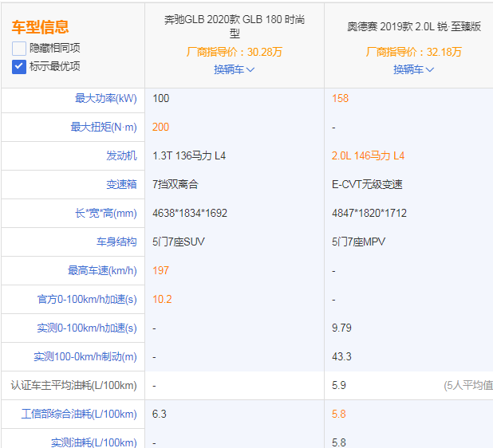Open 换辆车 dropdown under 奥德赛
The height and width of the screenshot is (448, 493).
(413, 69)
